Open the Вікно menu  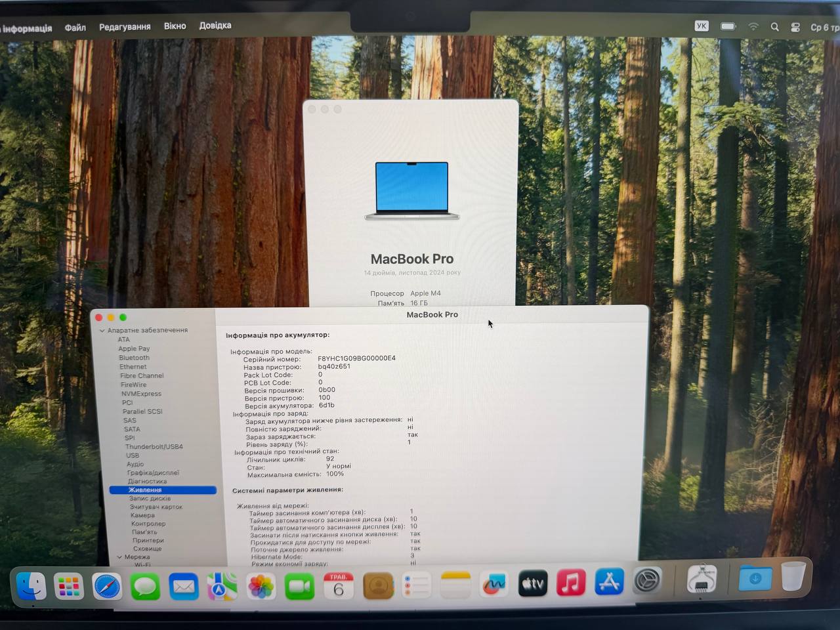(x=175, y=26)
